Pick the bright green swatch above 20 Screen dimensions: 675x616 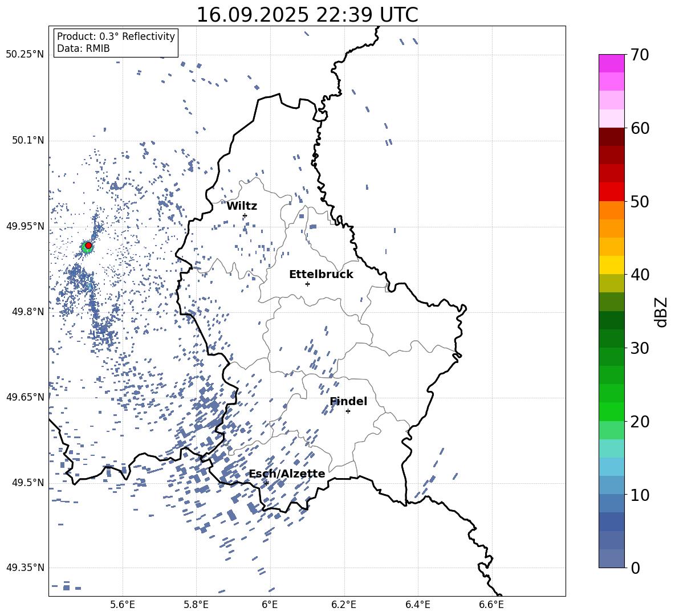click(612, 412)
